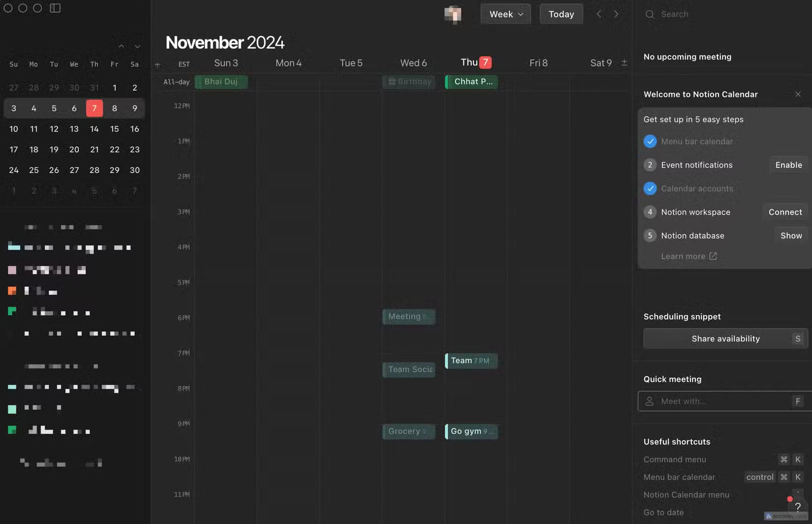This screenshot has width=812, height=524.
Task: Select the Sat 9 column header
Action: click(601, 63)
